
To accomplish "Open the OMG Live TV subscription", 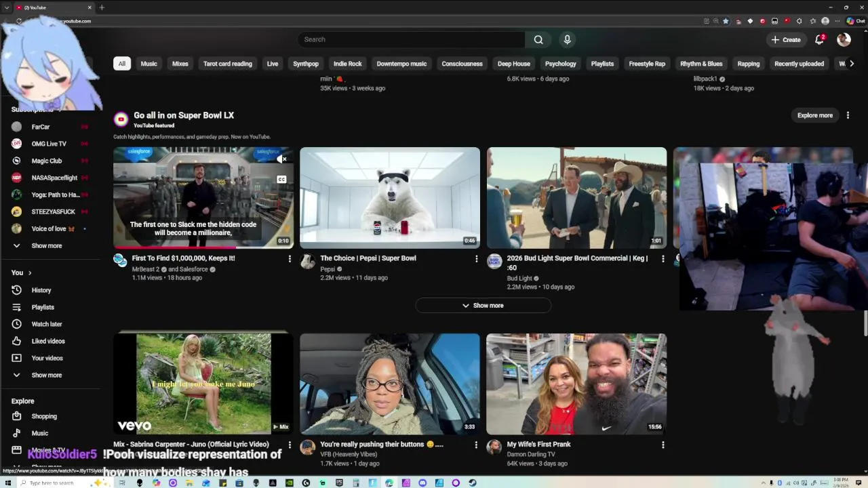I will 51,144.
